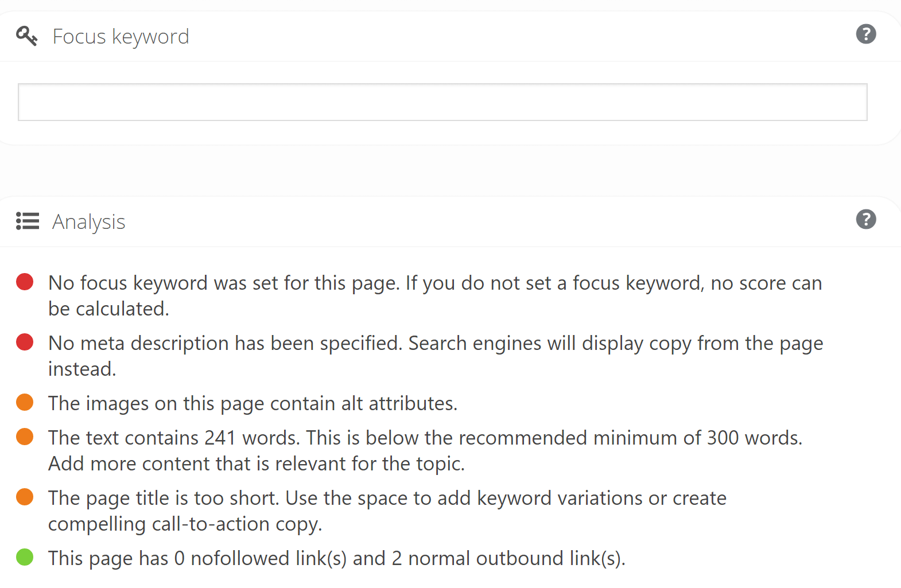This screenshot has width=901, height=588.
Task: Click the Analysis section heading
Action: (89, 222)
